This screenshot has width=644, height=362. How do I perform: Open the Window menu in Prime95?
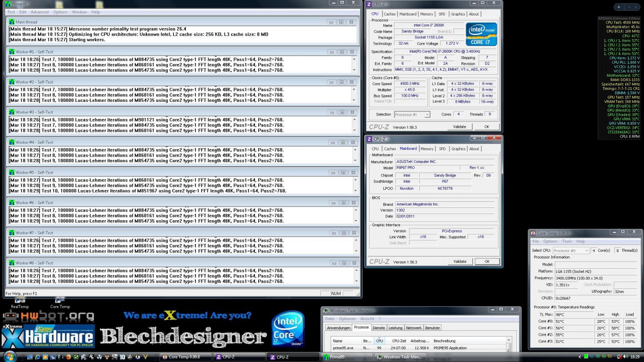point(79,12)
